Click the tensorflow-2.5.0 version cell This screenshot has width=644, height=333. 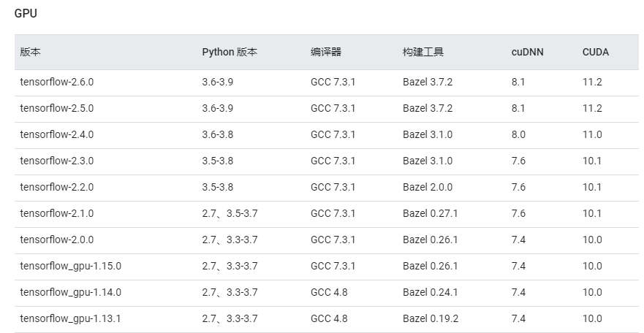tap(57, 108)
